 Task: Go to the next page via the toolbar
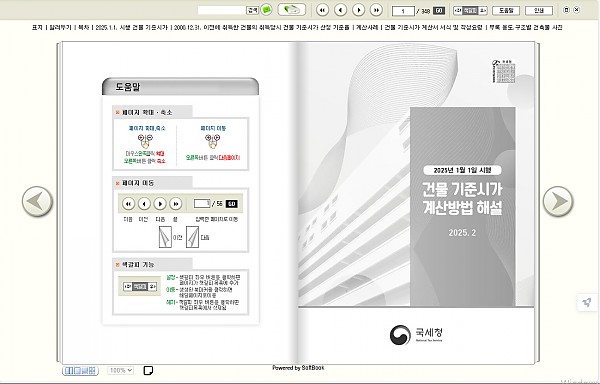tap(359, 10)
